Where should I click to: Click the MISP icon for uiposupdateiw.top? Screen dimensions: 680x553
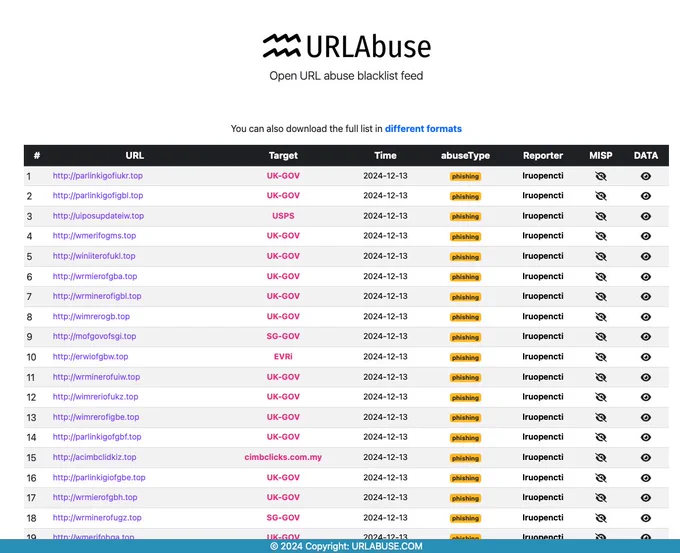pyautogui.click(x=601, y=216)
